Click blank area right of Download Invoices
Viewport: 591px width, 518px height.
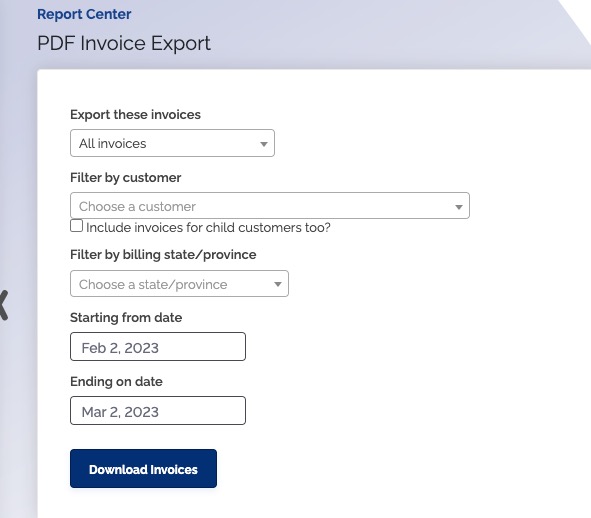click(x=377, y=469)
